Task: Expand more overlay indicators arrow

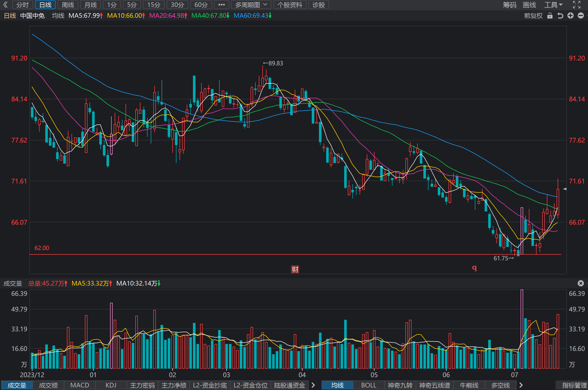Action: [521, 385]
